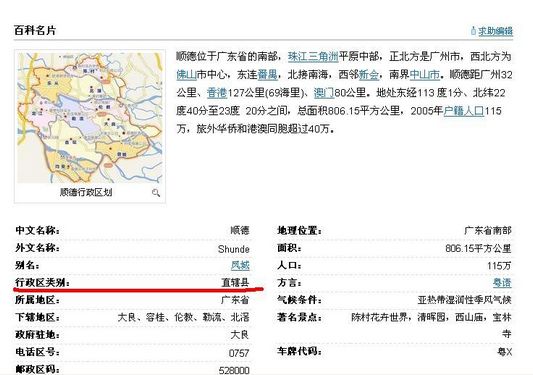Select the 车牌代码 label
Image resolution: width=533 pixels, height=375 pixels.
(299, 351)
